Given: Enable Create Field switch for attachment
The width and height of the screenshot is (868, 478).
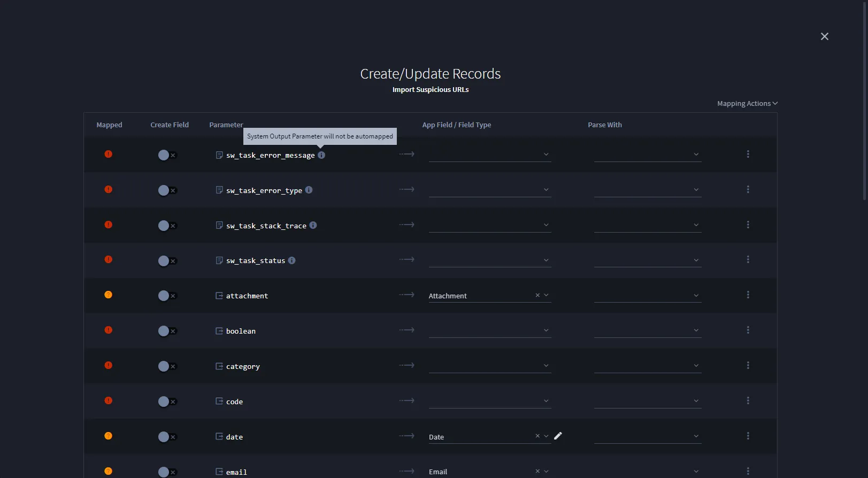Looking at the screenshot, I should [x=167, y=296].
